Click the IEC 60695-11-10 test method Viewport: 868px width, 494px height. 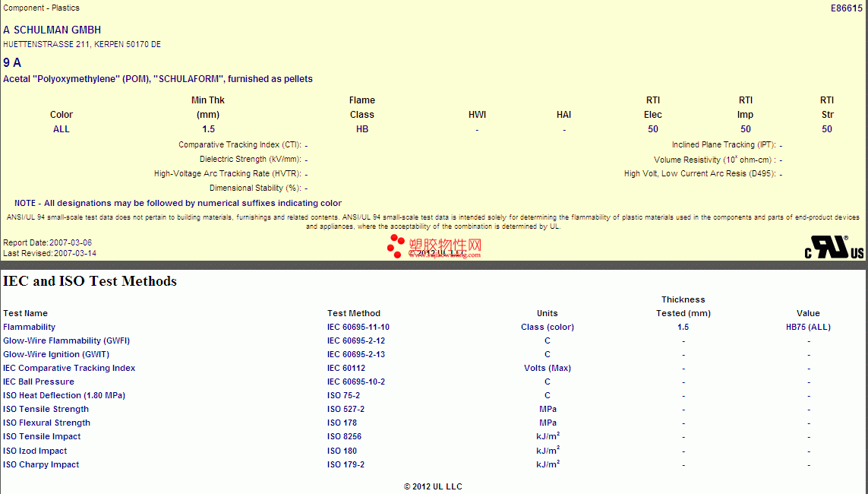point(358,328)
